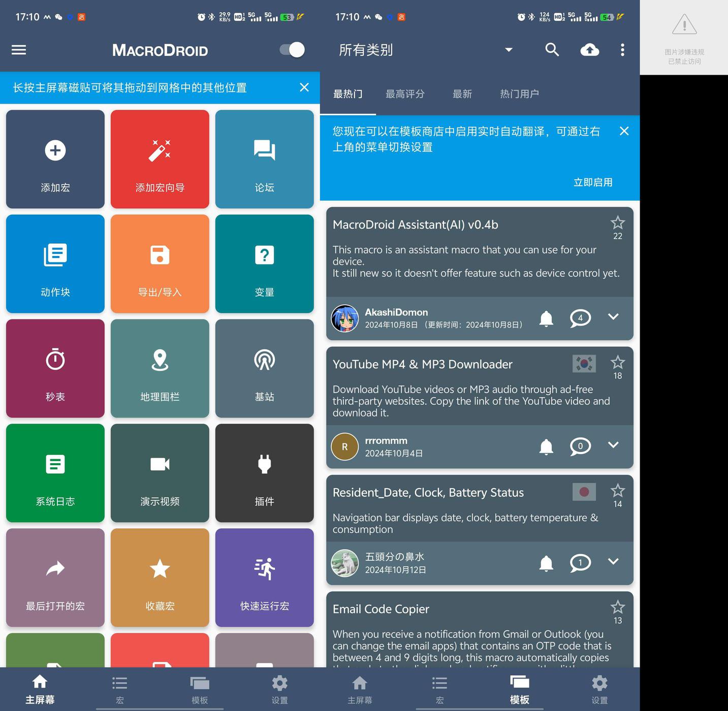Open the 动作块 tile

pyautogui.click(x=55, y=264)
